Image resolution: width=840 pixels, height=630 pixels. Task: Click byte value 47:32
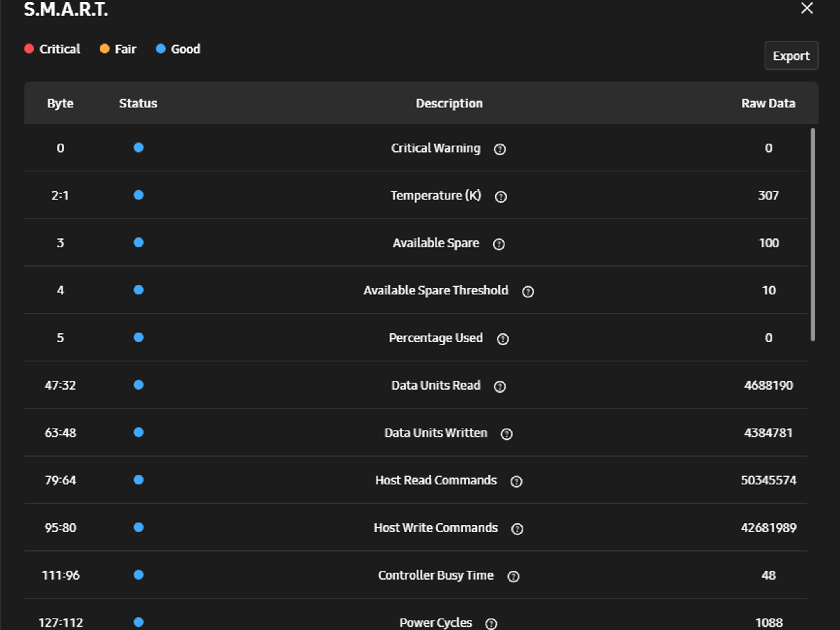(x=60, y=385)
